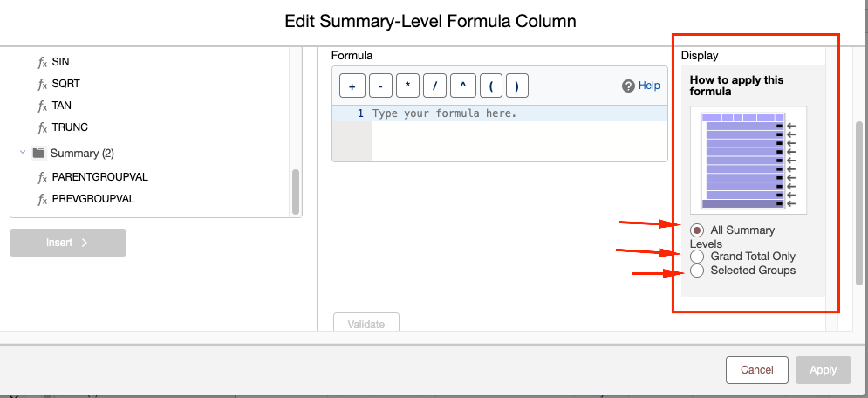Select the PREVGROUPVAL function
Viewport: 868px width, 398px height.
pyautogui.click(x=93, y=199)
